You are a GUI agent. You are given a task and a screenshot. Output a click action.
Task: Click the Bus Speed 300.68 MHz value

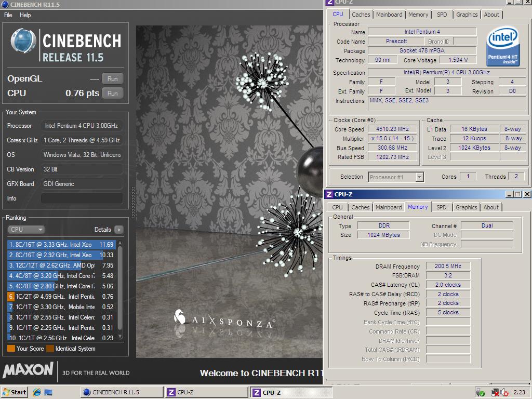click(x=393, y=148)
